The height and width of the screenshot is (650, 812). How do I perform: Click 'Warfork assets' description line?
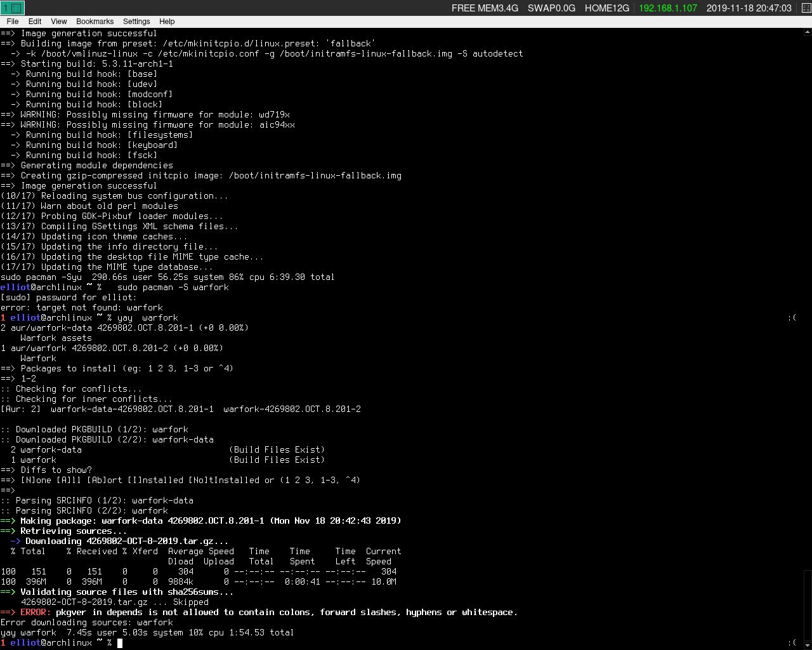[x=56, y=338]
